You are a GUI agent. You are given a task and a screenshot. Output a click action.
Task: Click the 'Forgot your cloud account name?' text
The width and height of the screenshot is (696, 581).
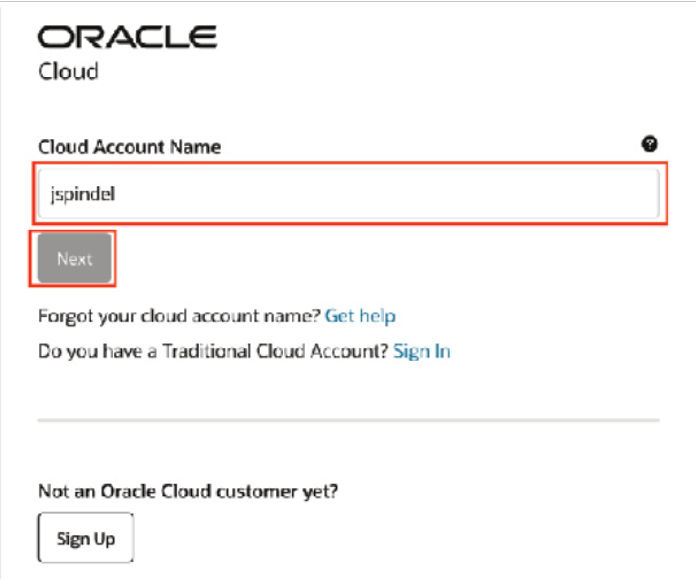[179, 316]
